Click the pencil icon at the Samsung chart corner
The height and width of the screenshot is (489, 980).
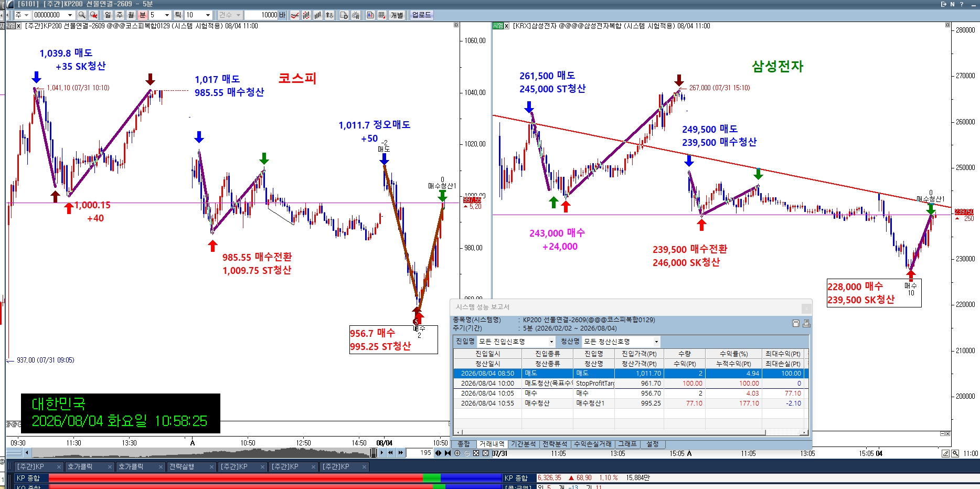click(x=945, y=453)
